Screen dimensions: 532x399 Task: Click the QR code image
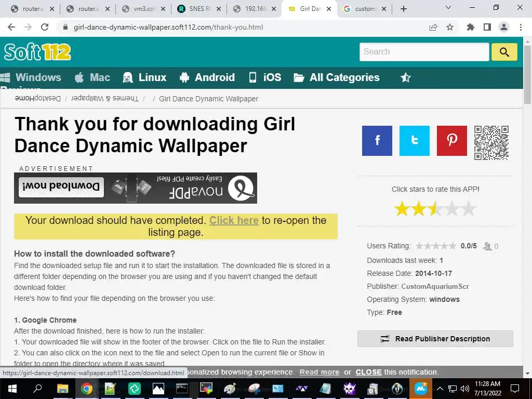coord(491,142)
